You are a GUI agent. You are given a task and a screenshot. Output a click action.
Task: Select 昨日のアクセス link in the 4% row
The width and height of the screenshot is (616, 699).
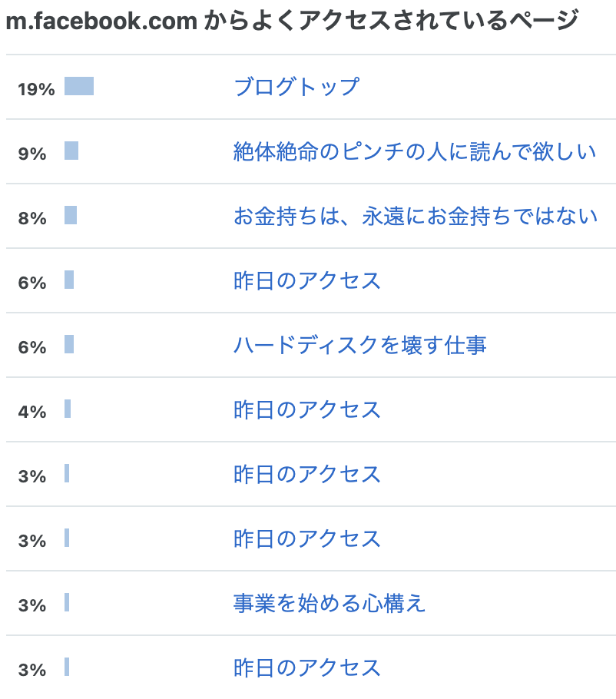tap(307, 409)
